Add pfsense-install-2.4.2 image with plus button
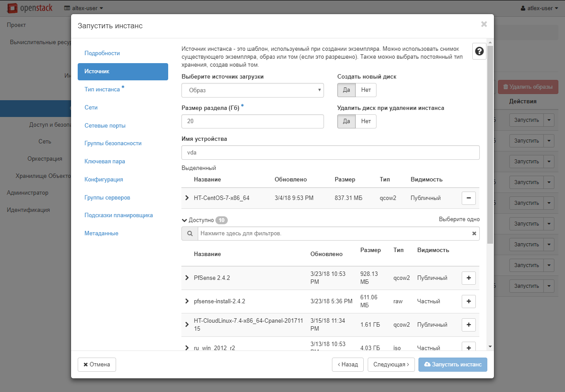The image size is (565, 392). click(468, 302)
